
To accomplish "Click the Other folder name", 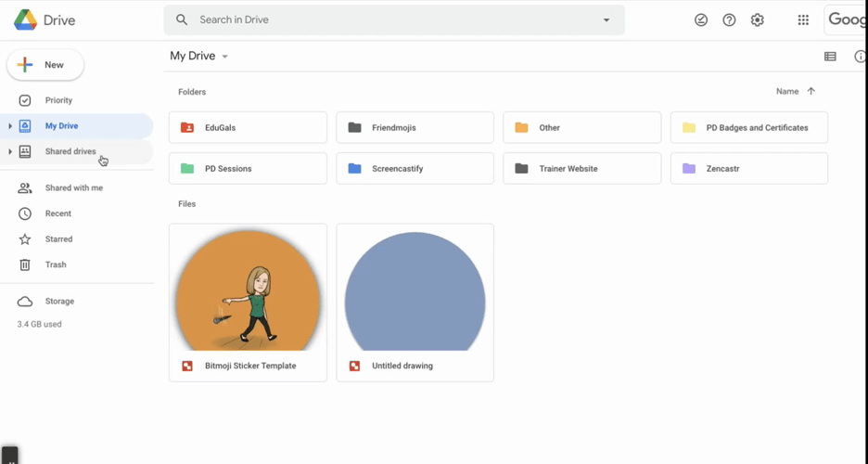I will [550, 127].
